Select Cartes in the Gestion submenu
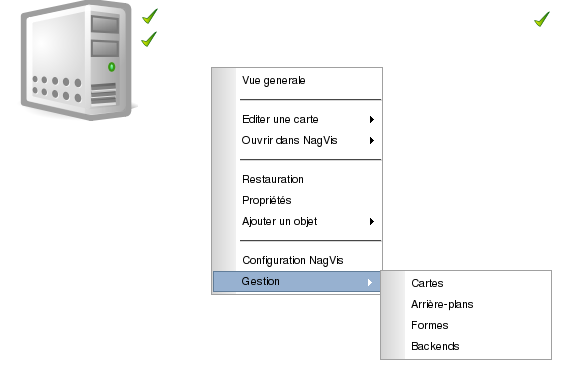This screenshot has height=368, width=563. point(427,283)
